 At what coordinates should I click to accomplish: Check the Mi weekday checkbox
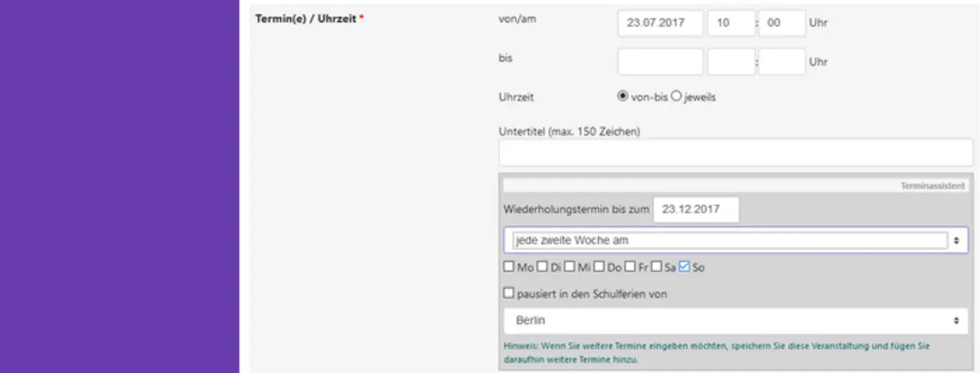570,267
